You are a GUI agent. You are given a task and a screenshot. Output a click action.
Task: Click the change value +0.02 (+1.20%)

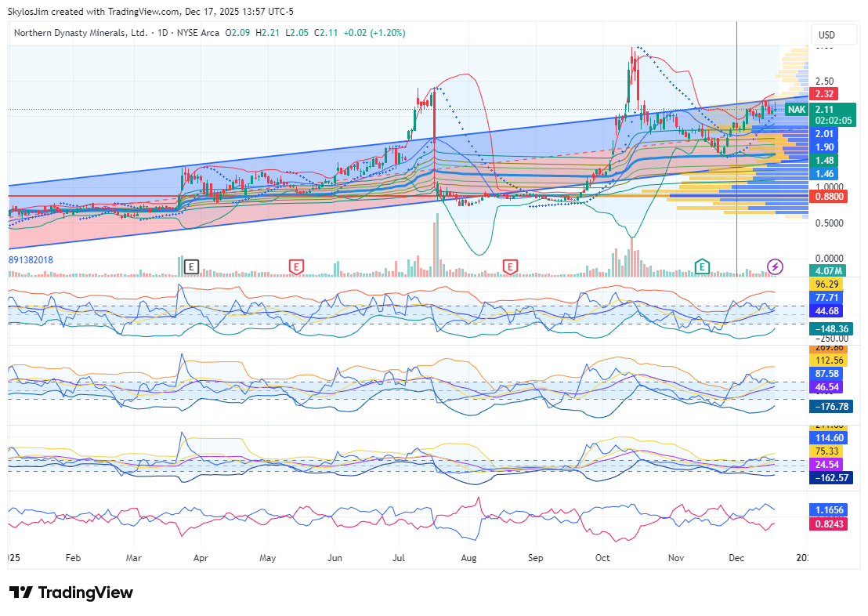coord(374,33)
